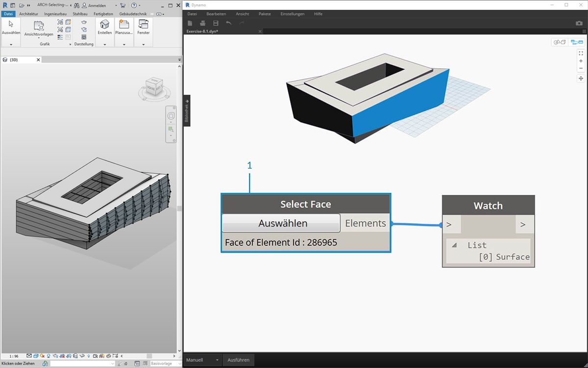The height and width of the screenshot is (368, 588).
Task: Click the Dynamo open file icon
Action: (203, 23)
